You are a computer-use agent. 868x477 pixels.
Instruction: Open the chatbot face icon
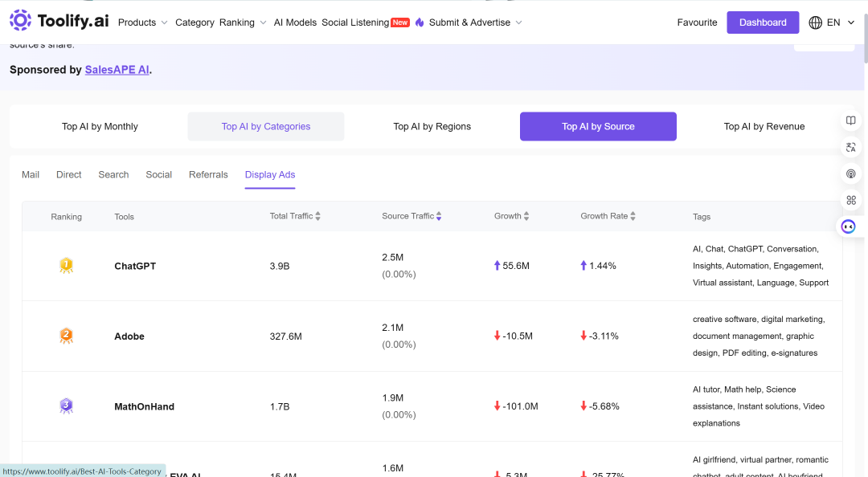848,226
